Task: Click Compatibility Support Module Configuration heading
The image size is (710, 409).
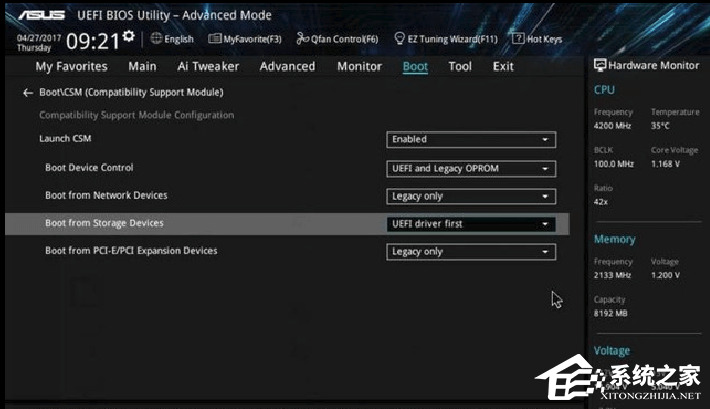Action: tap(137, 115)
